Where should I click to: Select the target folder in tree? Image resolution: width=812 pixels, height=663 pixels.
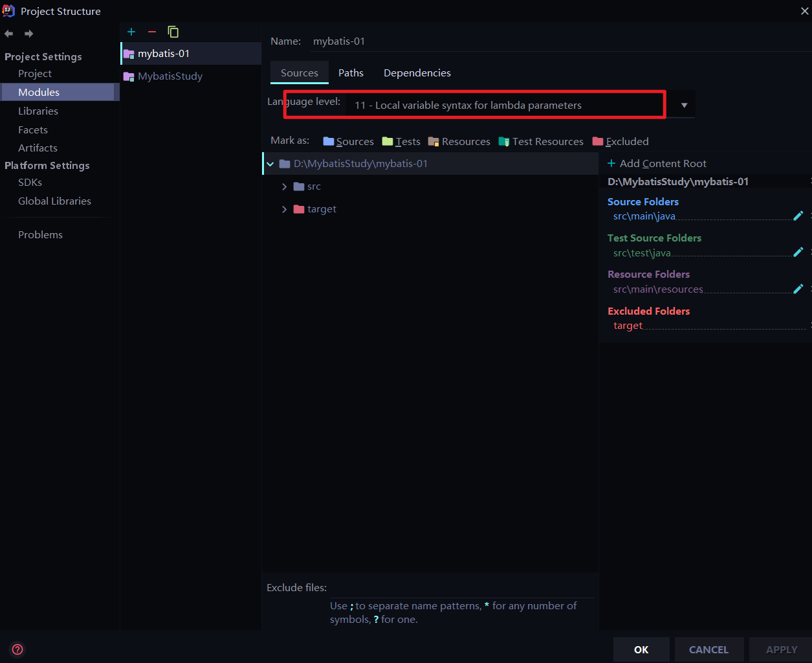[322, 209]
